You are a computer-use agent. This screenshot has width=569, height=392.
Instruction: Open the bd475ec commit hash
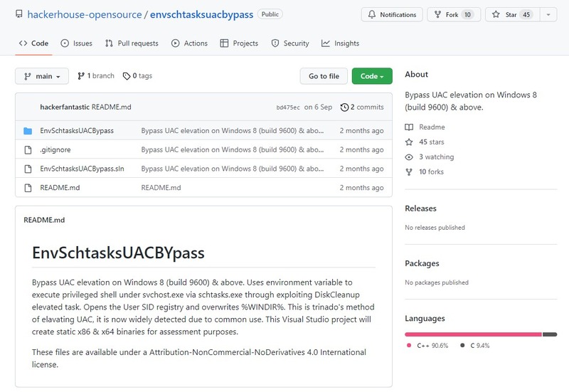click(288, 107)
